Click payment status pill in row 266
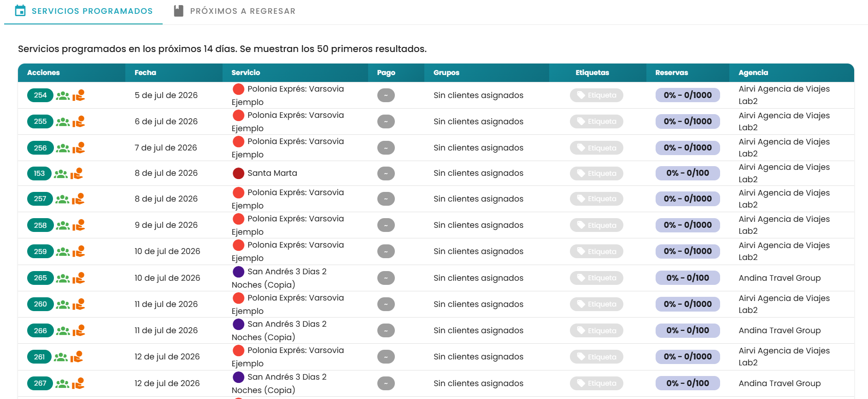The image size is (868, 399). (x=386, y=330)
